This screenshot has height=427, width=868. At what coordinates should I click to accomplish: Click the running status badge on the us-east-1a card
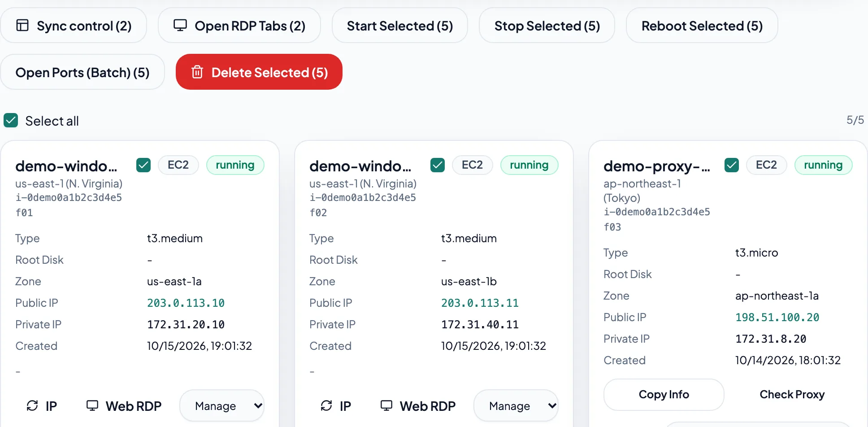[x=235, y=165]
